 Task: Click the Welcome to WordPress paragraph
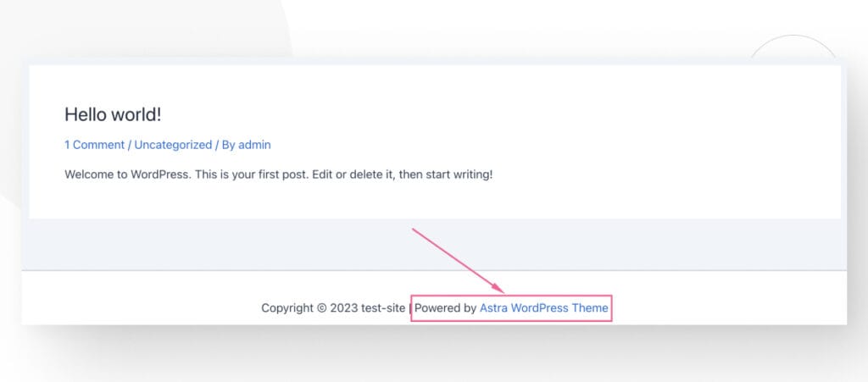(x=278, y=174)
